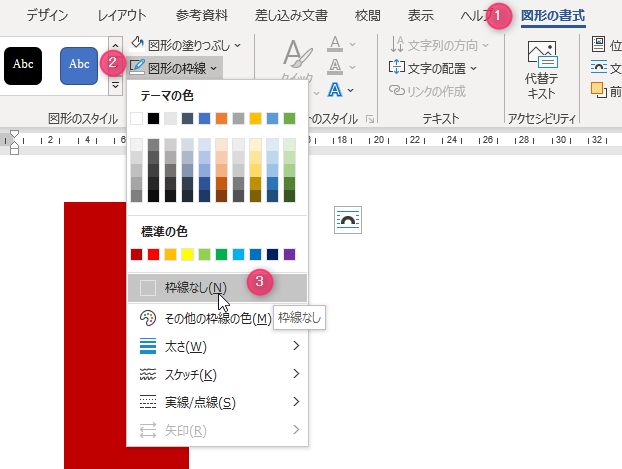622x469 pixels.
Task: Select the black Abc shape style preset
Action: point(24,65)
